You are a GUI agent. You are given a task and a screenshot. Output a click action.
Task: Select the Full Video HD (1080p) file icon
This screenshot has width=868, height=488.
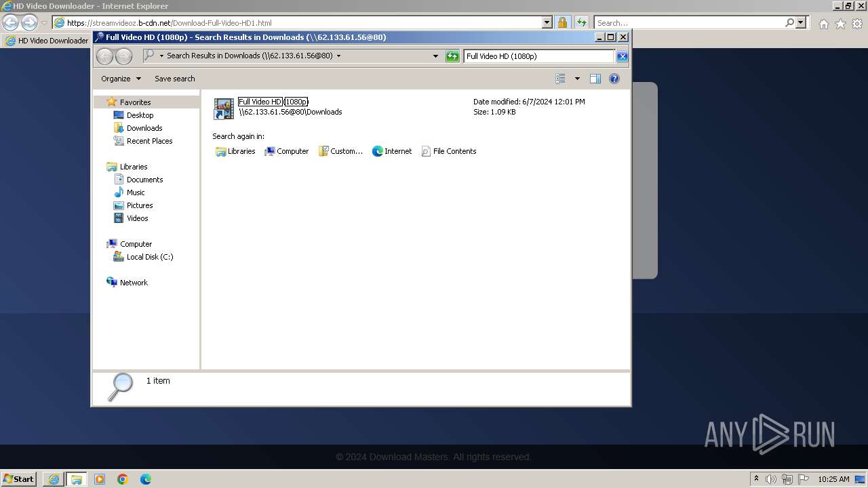(224, 108)
